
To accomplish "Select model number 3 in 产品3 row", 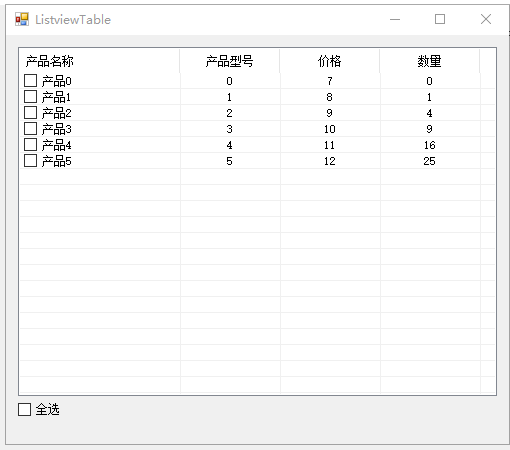I will coord(229,129).
